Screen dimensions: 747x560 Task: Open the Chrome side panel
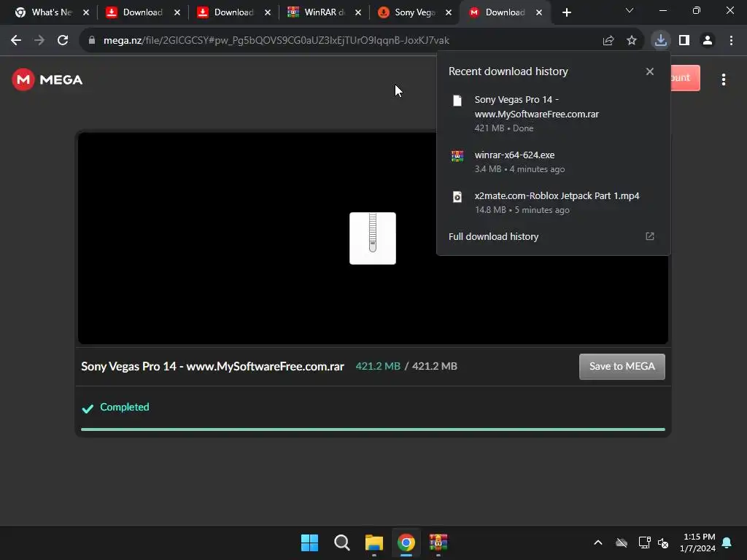point(684,41)
